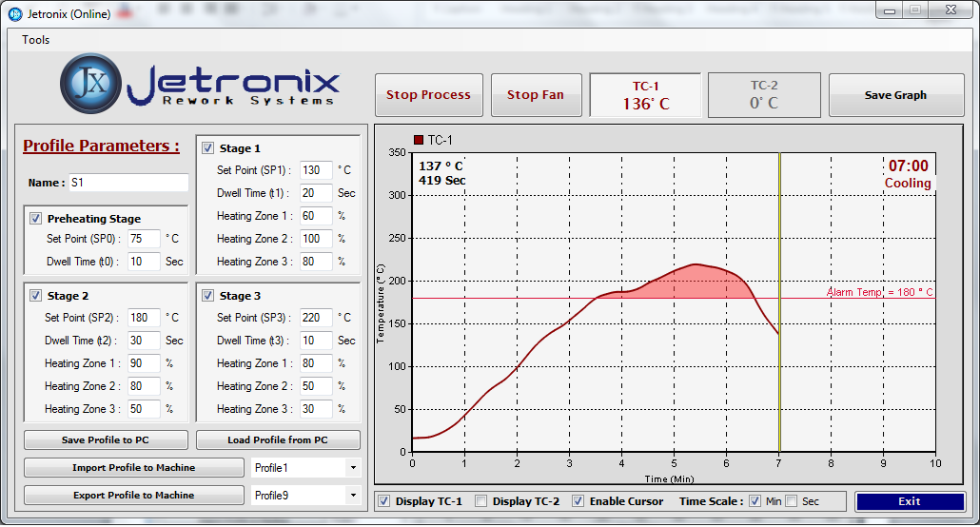Save the graph image
This screenshot has height=527, width=980.
pos(895,95)
